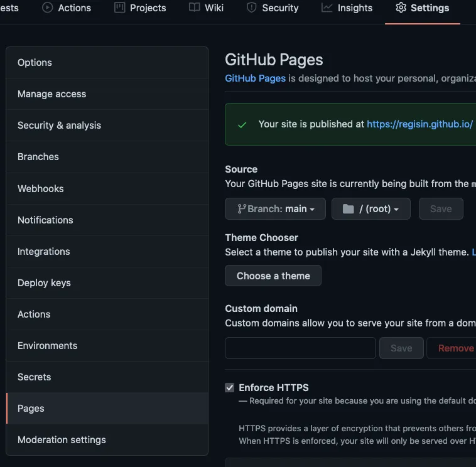Click Save next to custom domain field

(401, 348)
